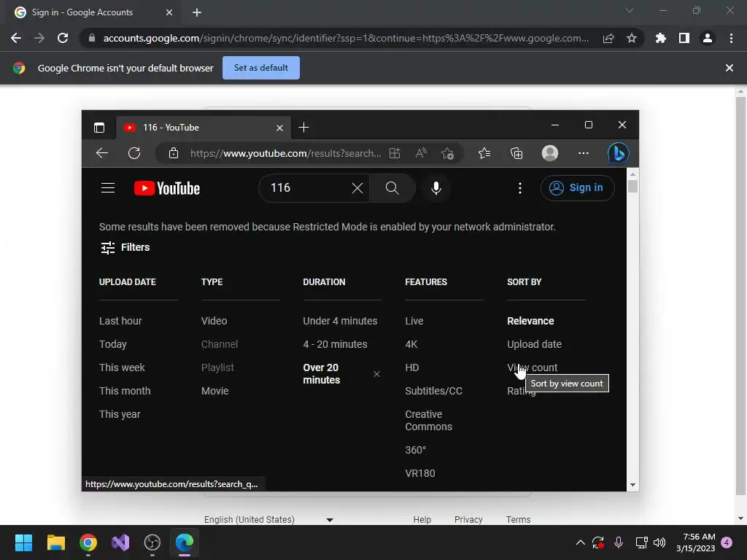This screenshot has width=747, height=560.
Task: Sort results by Rating
Action: pyautogui.click(x=521, y=391)
